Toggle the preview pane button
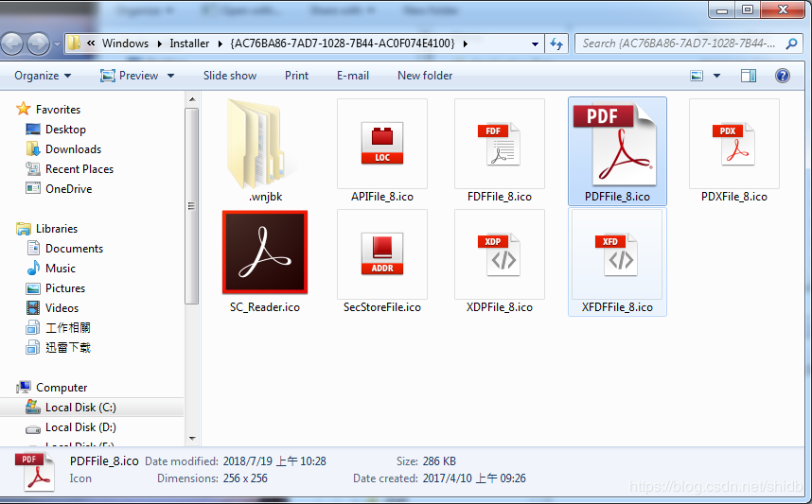This screenshot has width=812, height=504. (749, 76)
